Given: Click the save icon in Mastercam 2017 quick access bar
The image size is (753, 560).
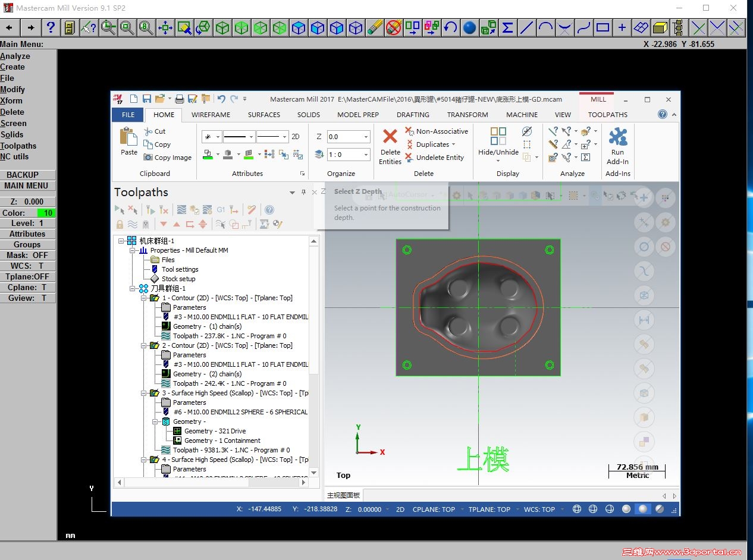Looking at the screenshot, I should click(x=146, y=99).
